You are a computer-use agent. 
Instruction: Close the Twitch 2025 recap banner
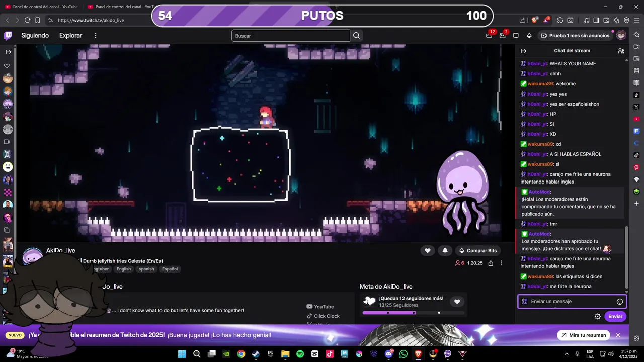click(x=618, y=335)
